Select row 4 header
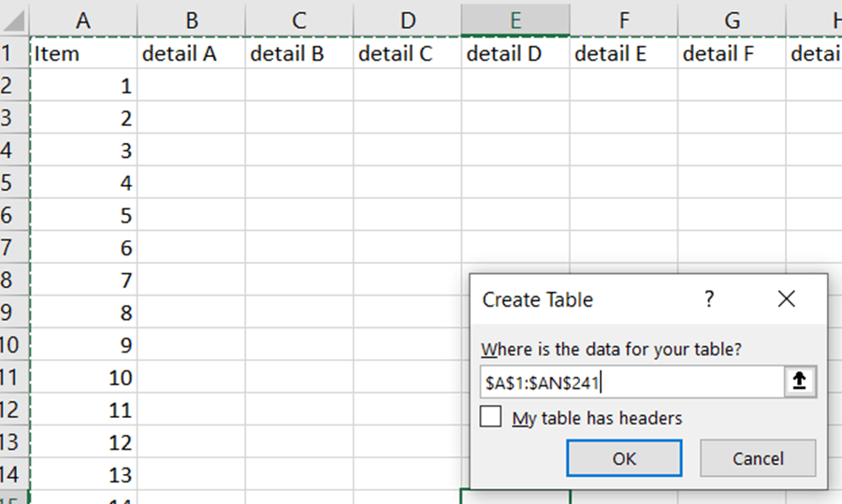The width and height of the screenshot is (842, 504). pyautogui.click(x=14, y=150)
